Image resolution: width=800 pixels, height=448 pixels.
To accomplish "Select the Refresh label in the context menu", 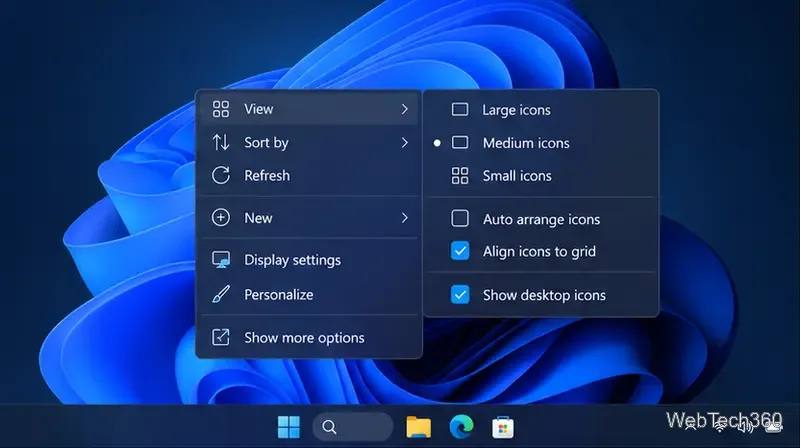I will 267,176.
